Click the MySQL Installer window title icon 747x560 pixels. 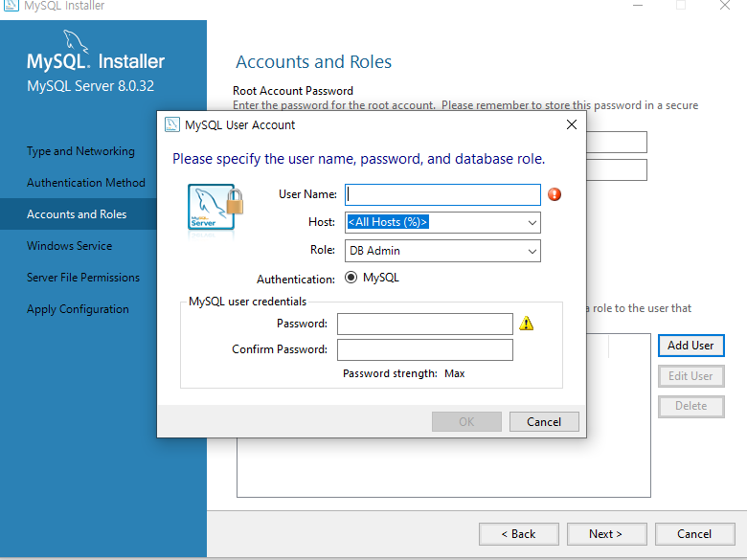click(x=11, y=5)
